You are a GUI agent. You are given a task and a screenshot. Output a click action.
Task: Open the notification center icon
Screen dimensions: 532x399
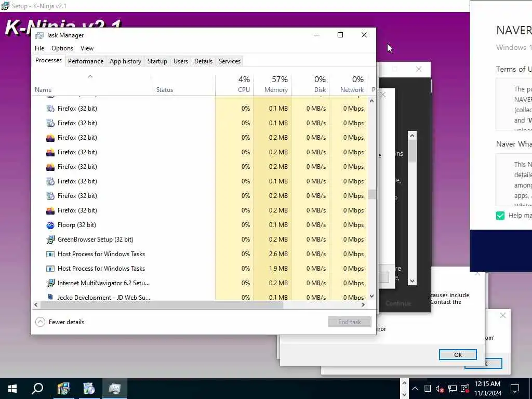tap(515, 389)
